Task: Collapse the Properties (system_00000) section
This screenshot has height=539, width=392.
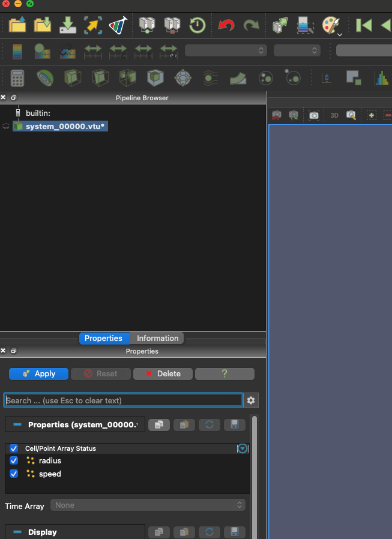Action: [17, 424]
